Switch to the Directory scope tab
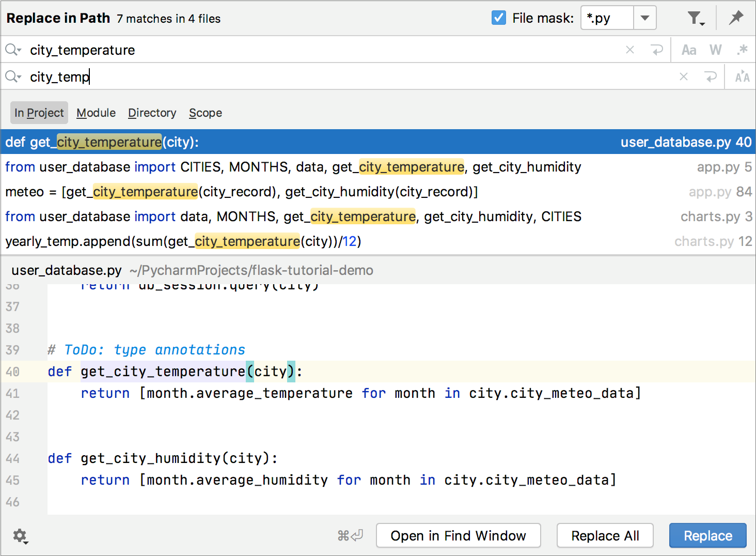Viewport: 756px width, 556px height. tap(152, 113)
